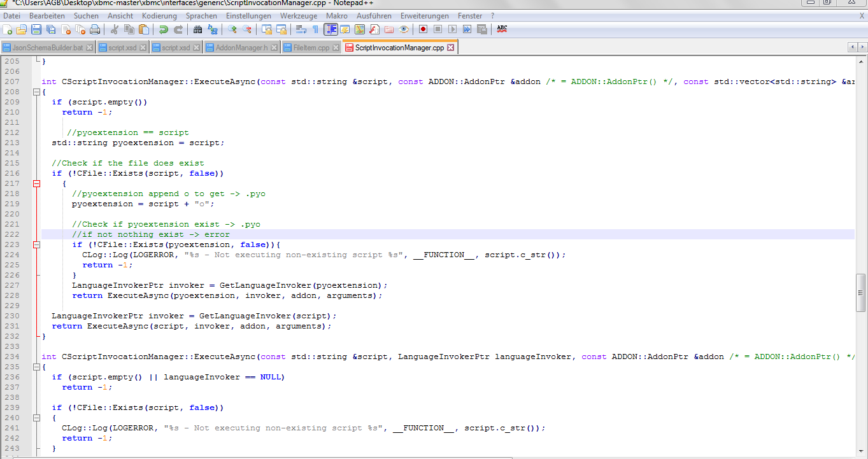Click the Close document toolbar icon
This screenshot has height=459, width=868.
pyautogui.click(x=66, y=29)
